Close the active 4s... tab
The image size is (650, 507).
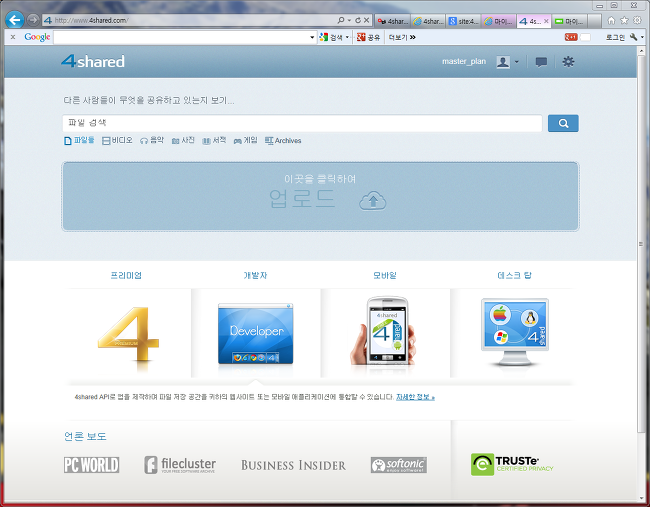[546, 21]
